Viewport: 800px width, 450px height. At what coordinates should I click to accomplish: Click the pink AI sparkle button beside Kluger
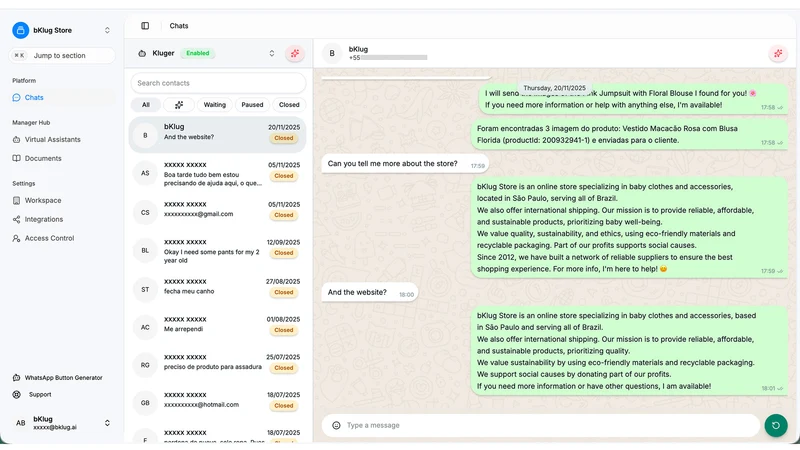tap(294, 53)
